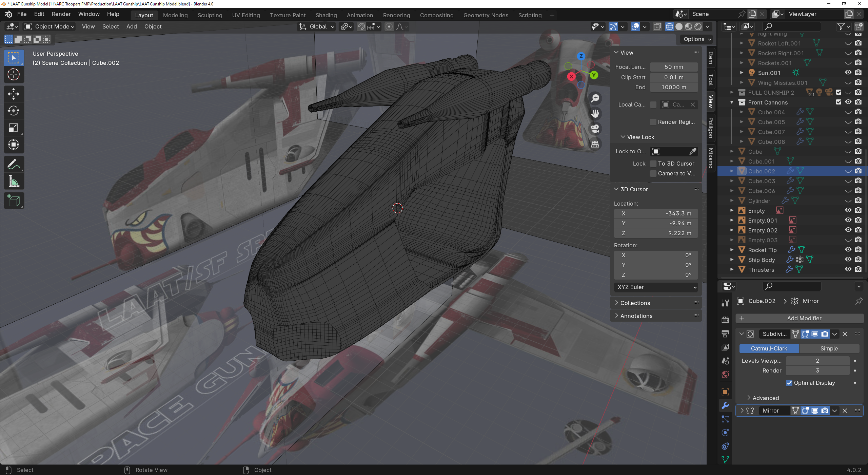Choose Catmull-Clark subdivision type
This screenshot has height=475, width=868.
769,348
